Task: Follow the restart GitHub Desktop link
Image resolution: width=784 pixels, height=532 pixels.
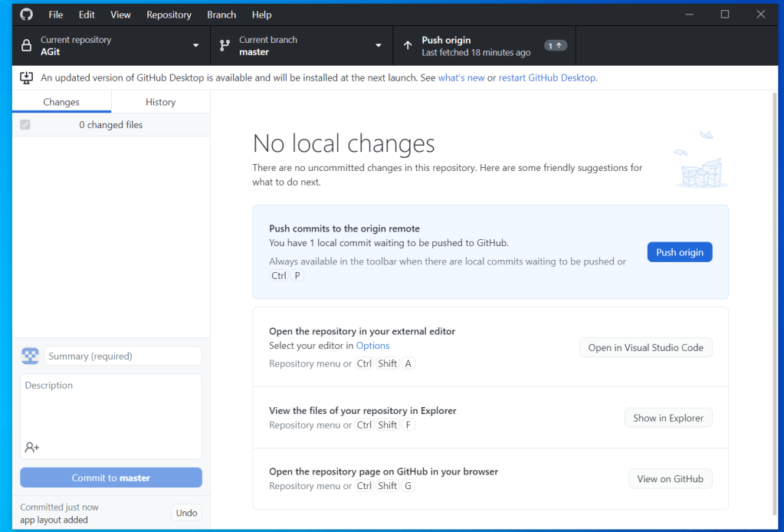Action: 546,77
